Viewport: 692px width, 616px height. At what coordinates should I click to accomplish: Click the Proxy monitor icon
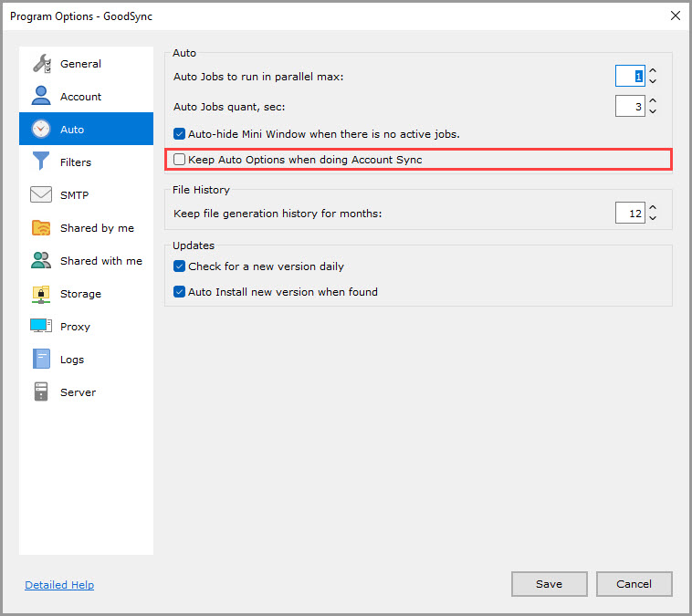click(x=41, y=326)
